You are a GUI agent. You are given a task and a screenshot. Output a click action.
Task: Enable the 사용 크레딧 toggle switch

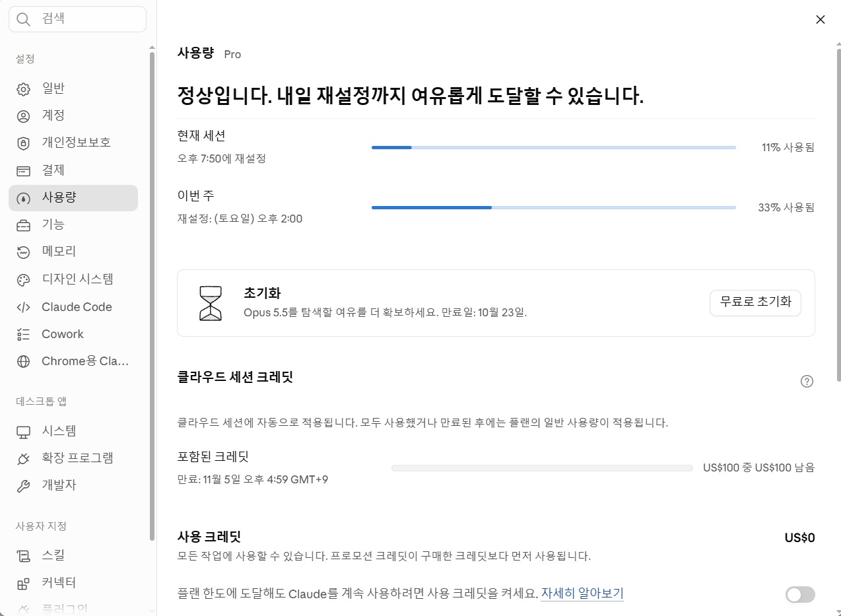[x=800, y=595]
